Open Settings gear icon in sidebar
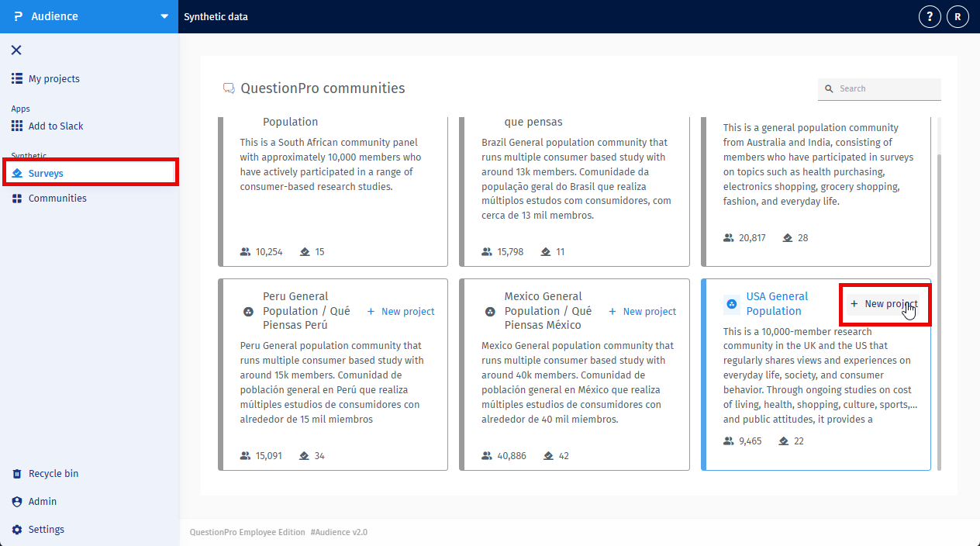Screen dimensions: 980x546 pyautogui.click(x=17, y=530)
